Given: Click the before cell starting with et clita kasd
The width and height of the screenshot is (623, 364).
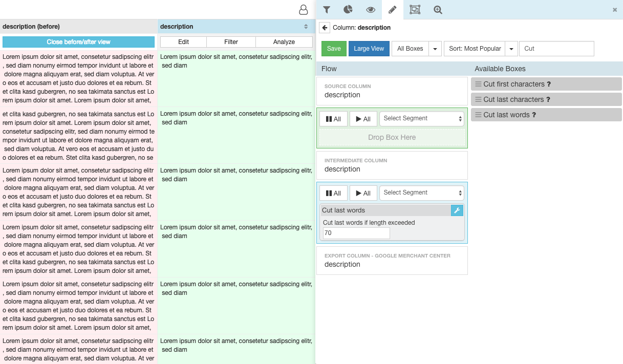Looking at the screenshot, I should 78,136.
